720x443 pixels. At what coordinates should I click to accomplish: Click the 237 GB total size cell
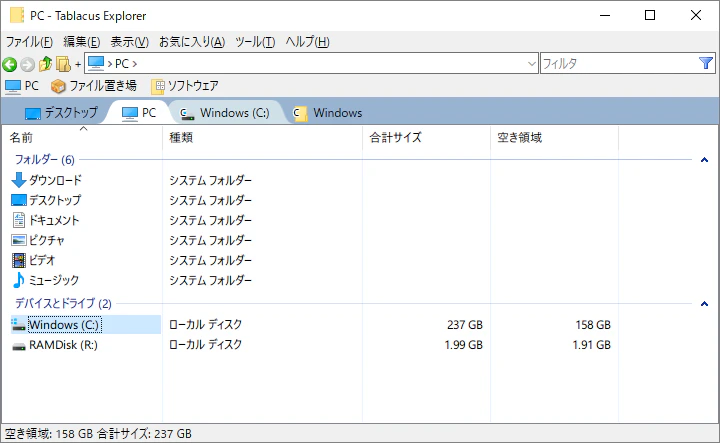(465, 325)
